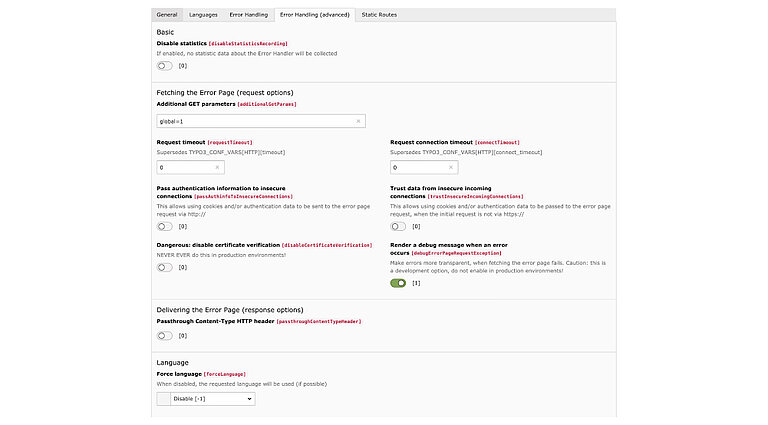Clear the Additional GET parameters field
Screen dimensions: 768x425
pos(358,121)
